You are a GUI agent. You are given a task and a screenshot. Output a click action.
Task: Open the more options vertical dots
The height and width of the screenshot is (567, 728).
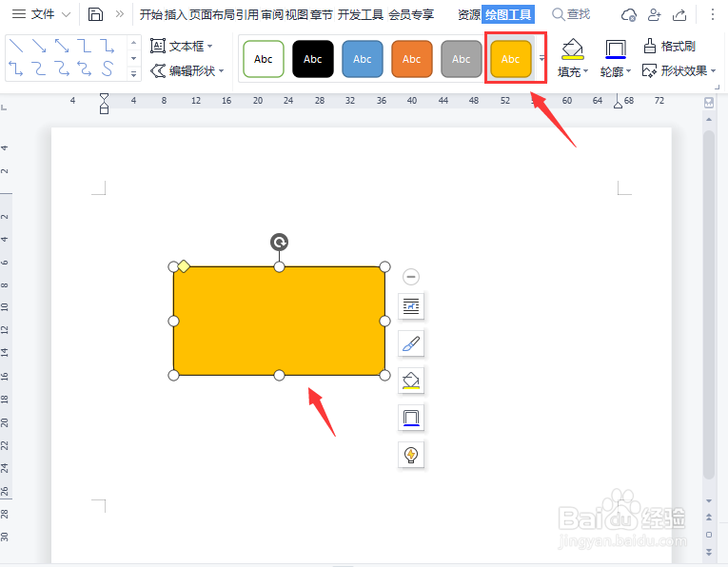tap(712, 14)
